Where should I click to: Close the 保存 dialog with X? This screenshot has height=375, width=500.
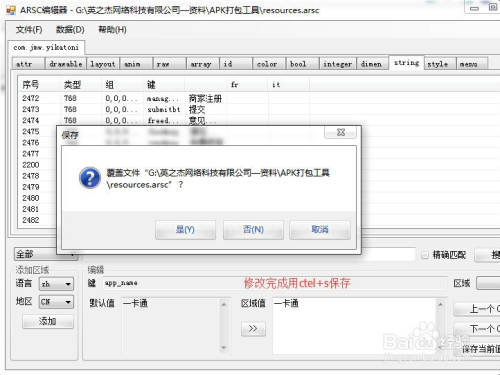point(340,132)
